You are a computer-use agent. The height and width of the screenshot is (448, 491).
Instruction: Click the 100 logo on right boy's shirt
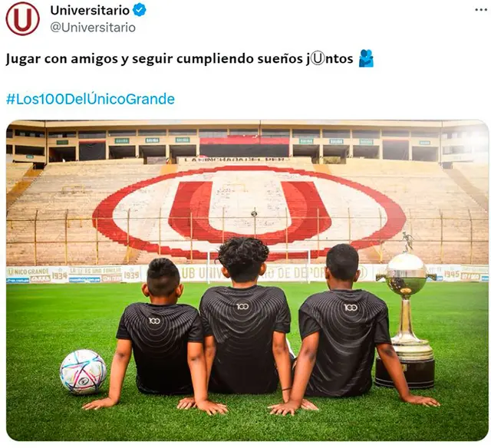pyautogui.click(x=351, y=308)
